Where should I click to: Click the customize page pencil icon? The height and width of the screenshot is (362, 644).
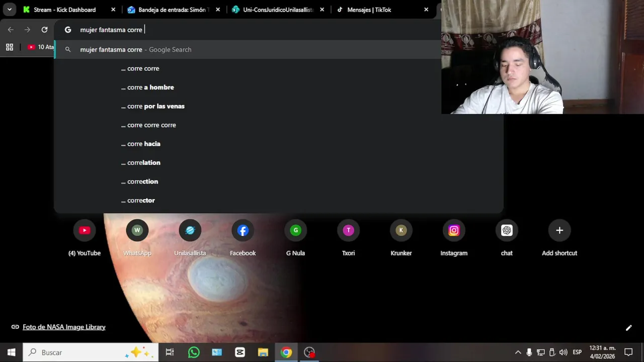click(628, 328)
